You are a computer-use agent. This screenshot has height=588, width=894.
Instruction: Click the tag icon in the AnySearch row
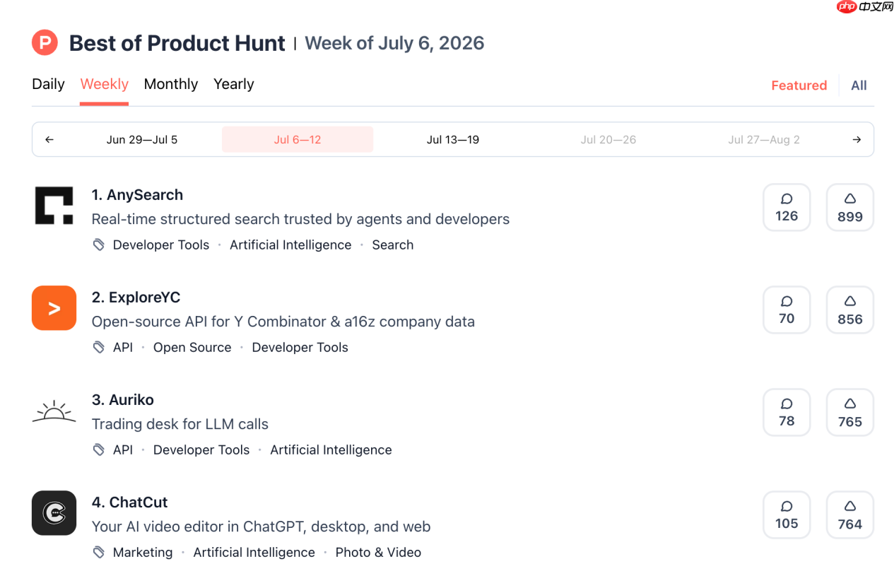pyautogui.click(x=99, y=245)
